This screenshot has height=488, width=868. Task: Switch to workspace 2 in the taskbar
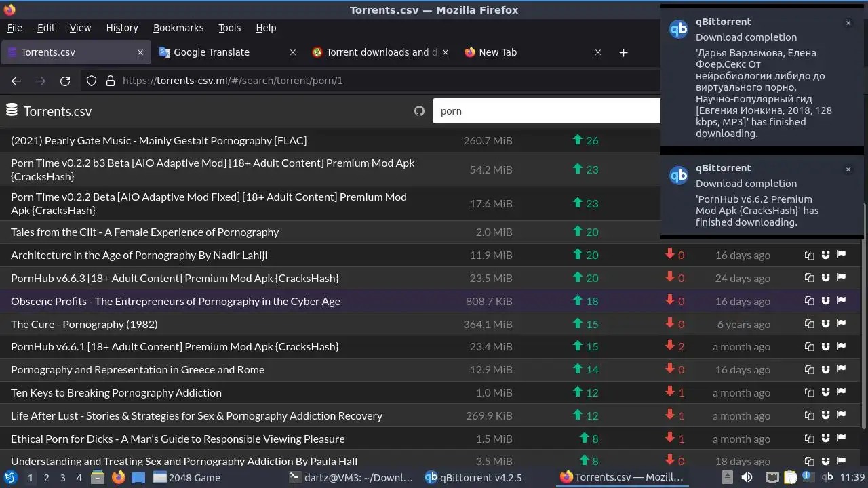pyautogui.click(x=46, y=477)
